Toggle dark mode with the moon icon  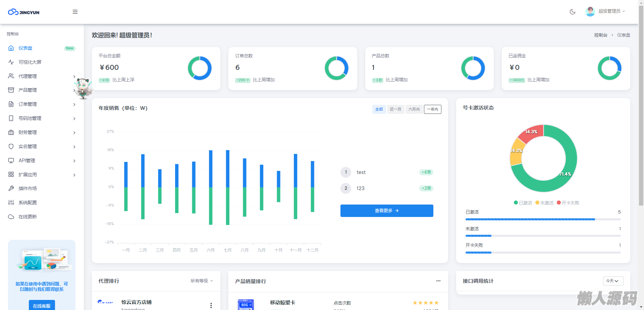tap(573, 12)
